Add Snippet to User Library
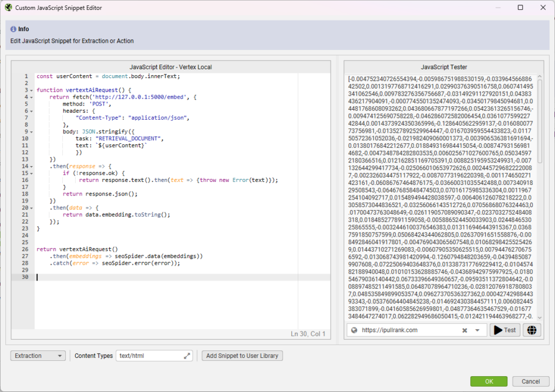 coord(242,355)
